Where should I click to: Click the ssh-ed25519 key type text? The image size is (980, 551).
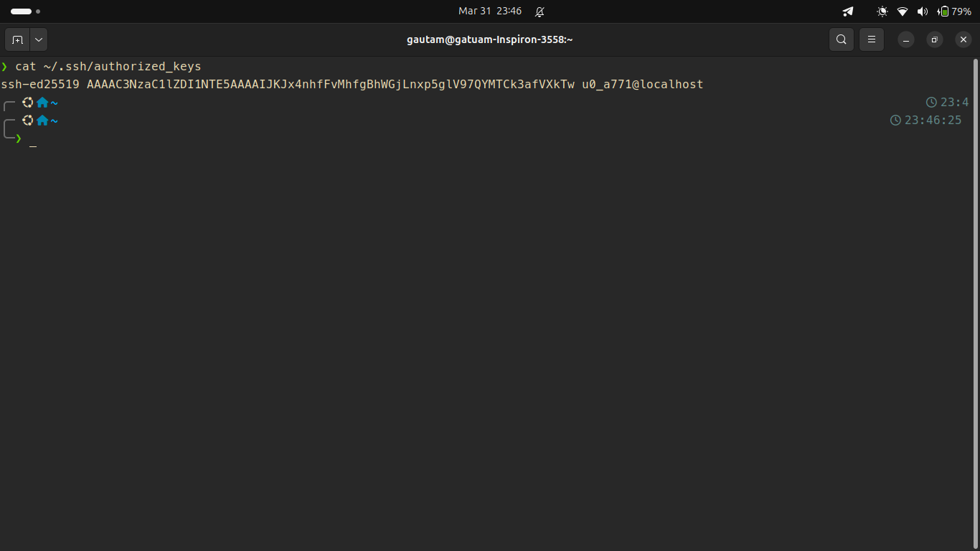(40, 85)
